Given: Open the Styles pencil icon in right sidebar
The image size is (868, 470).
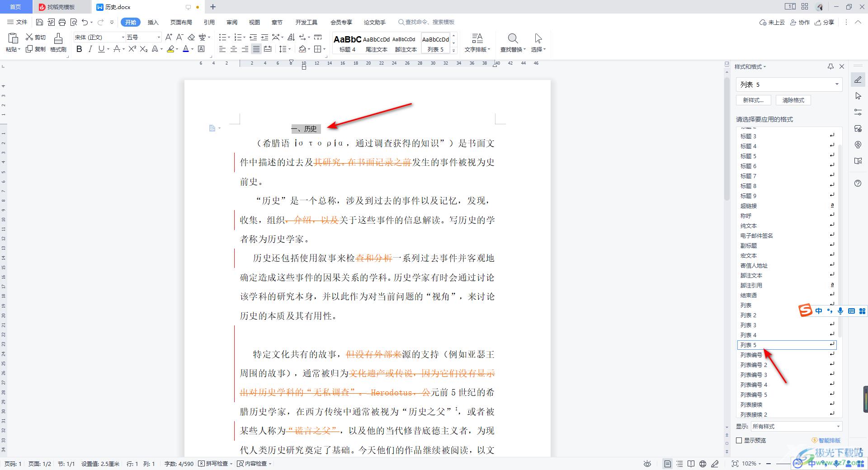Looking at the screenshot, I should click(x=858, y=80).
